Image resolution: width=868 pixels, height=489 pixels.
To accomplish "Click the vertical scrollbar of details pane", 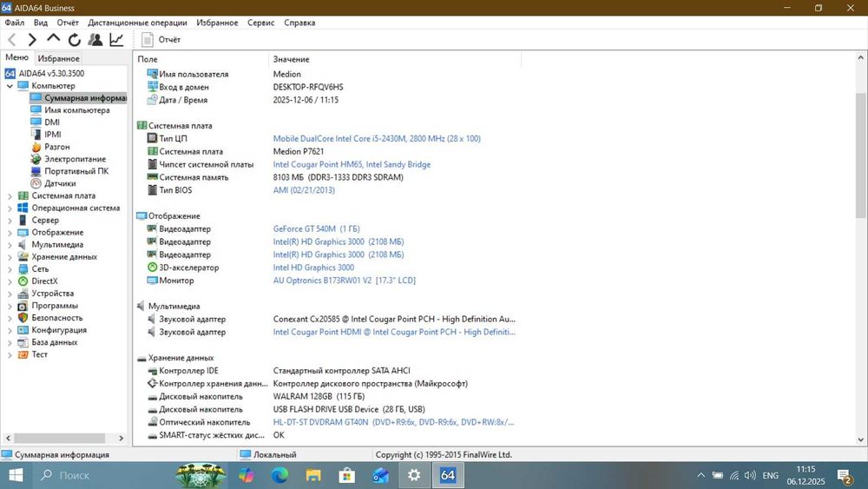I will pos(861,155).
